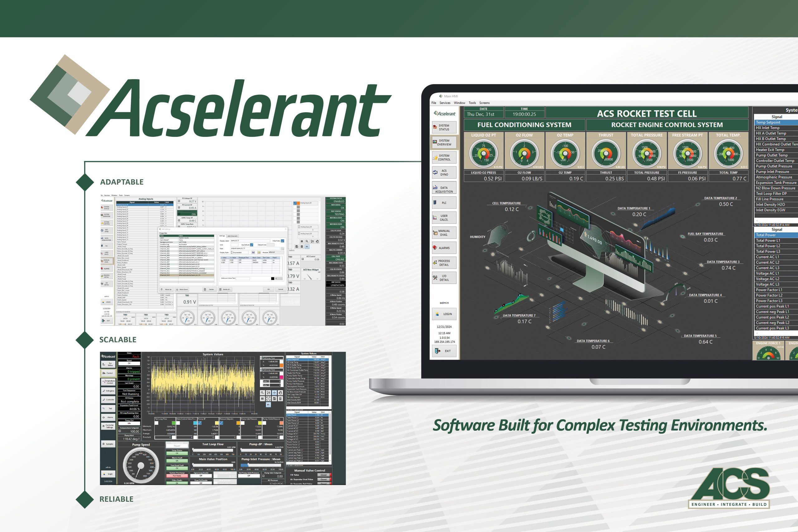Open the Services menu in the laptop Main HMI
This screenshot has height=532, width=798.
tap(445, 103)
